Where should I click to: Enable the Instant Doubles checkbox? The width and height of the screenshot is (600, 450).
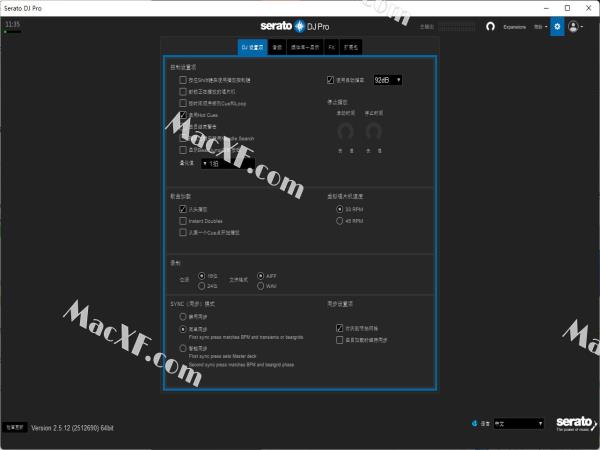(183, 221)
